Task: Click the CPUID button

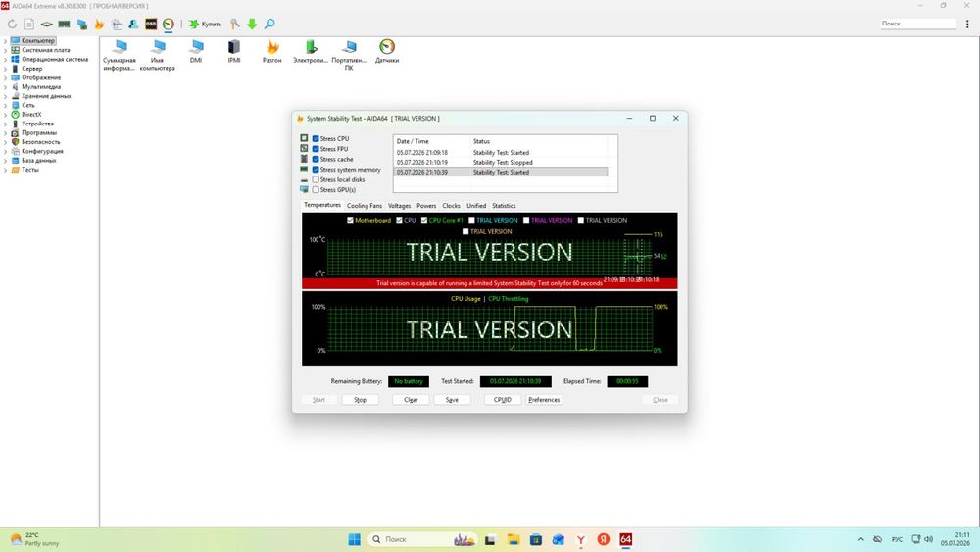Action: [x=503, y=400]
